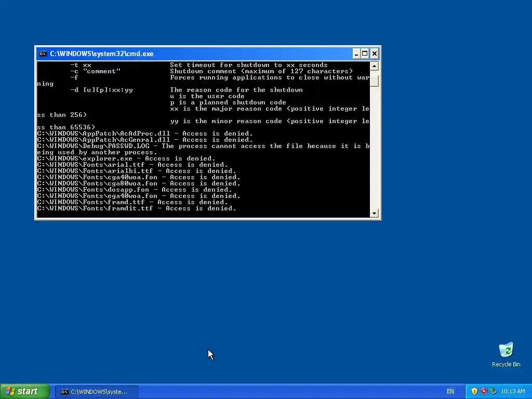Click the Fonts\ega40woa.fon line

point(139,196)
